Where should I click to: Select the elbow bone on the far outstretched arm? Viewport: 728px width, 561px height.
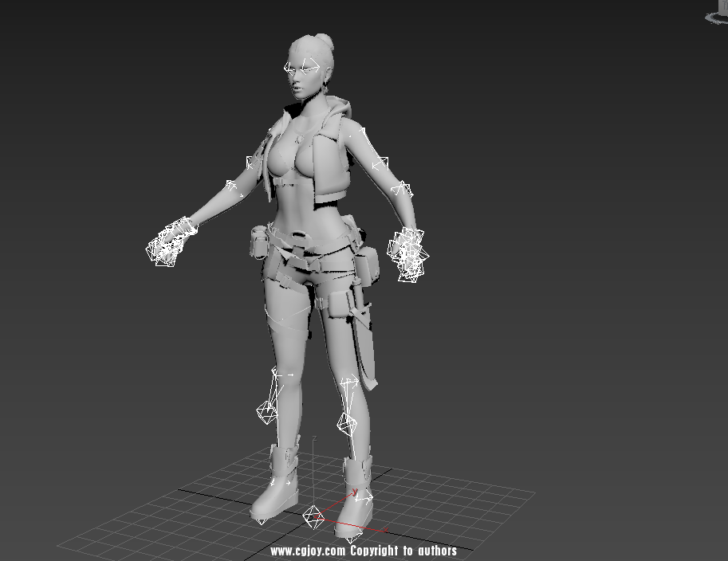click(231, 186)
